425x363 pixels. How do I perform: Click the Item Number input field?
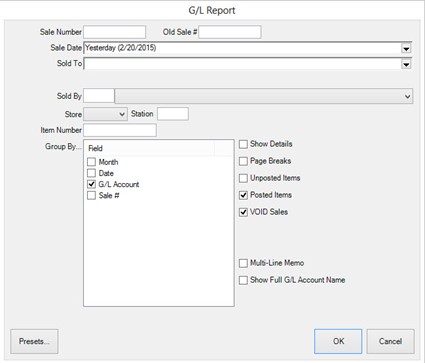pos(120,130)
